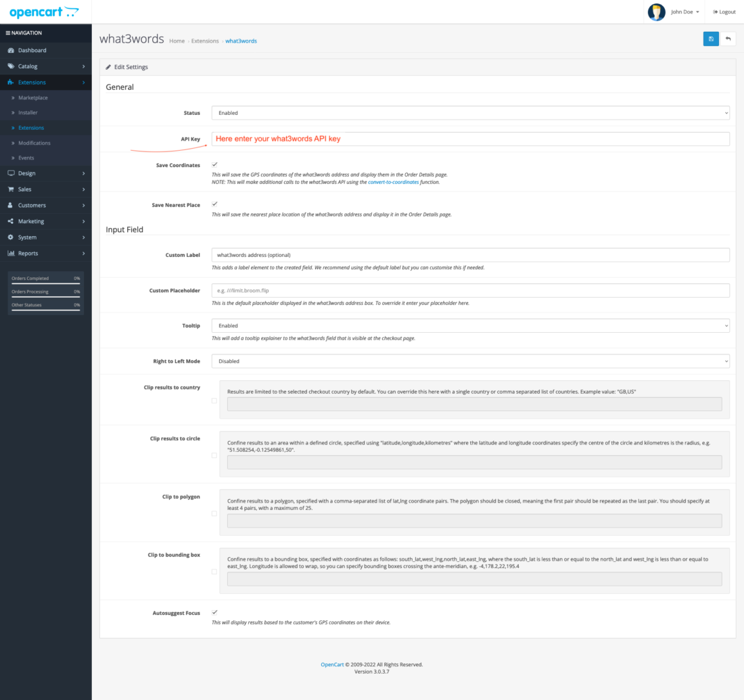Click the Other Statuses progress bar
The image size is (744, 700).
45,310
